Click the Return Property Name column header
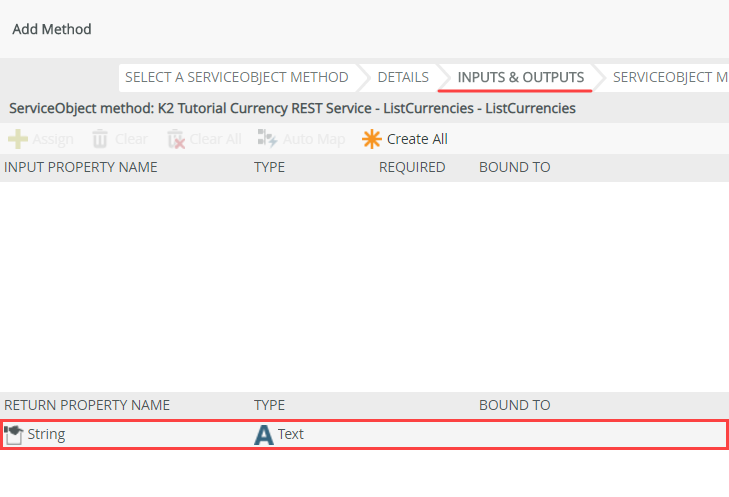This screenshot has height=497, width=729. [x=87, y=405]
